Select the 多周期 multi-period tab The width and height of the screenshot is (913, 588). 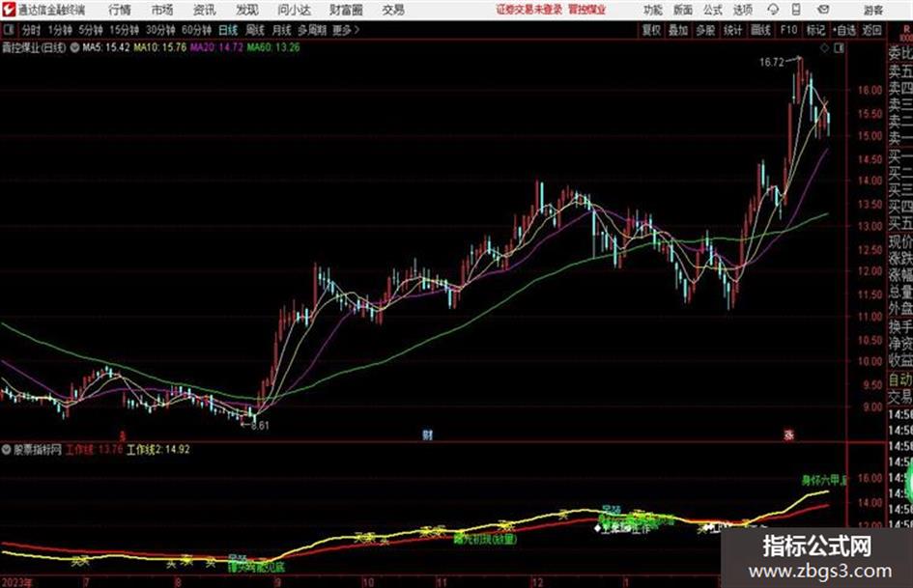[x=312, y=30]
